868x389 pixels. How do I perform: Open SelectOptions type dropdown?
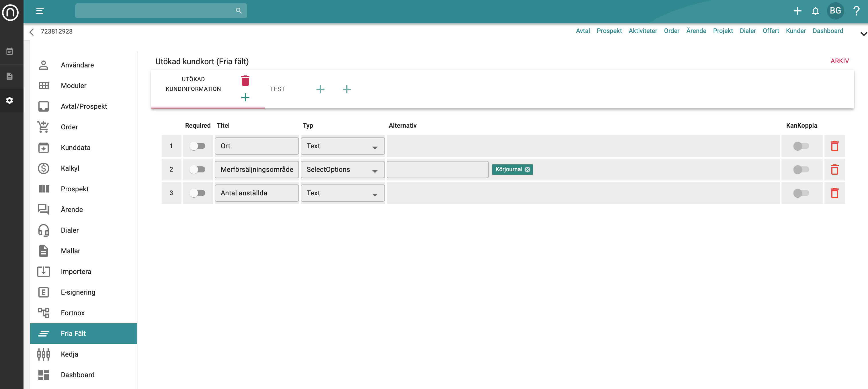(x=342, y=170)
